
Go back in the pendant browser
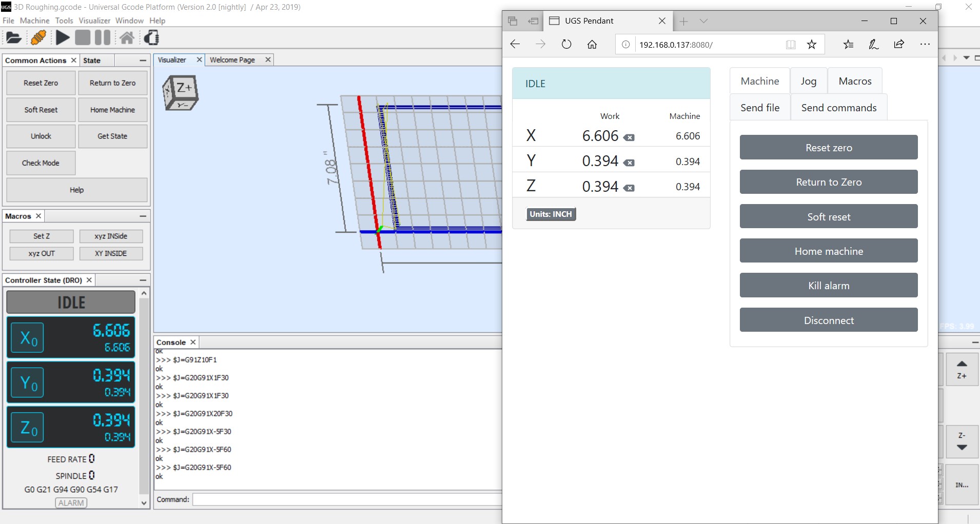tap(515, 44)
